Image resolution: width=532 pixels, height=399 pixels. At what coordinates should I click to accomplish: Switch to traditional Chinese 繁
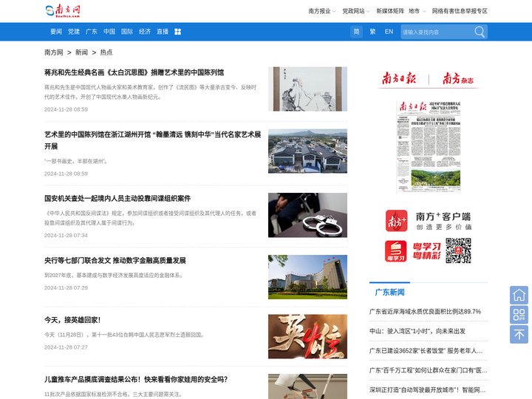pyautogui.click(x=372, y=32)
